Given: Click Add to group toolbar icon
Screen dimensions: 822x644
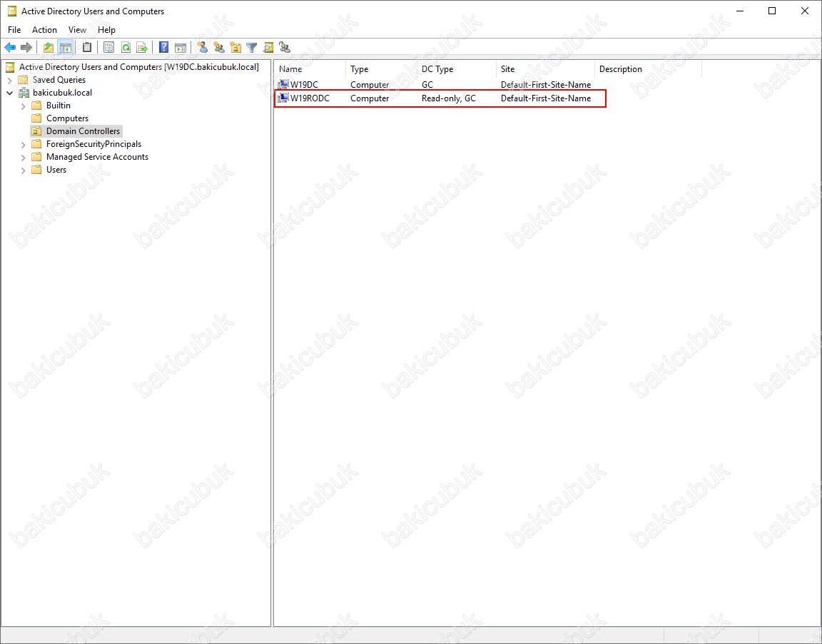Looking at the screenshot, I should pos(285,48).
